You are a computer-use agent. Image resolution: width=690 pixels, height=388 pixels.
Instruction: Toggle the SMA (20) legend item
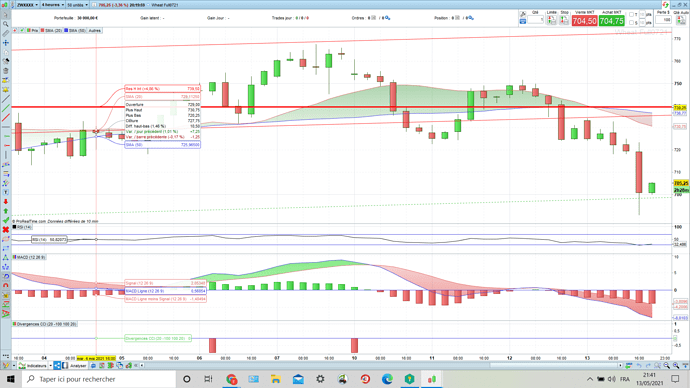click(51, 31)
